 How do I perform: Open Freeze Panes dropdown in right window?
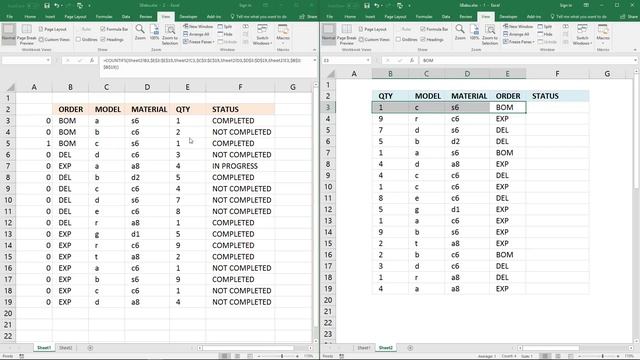(x=519, y=42)
